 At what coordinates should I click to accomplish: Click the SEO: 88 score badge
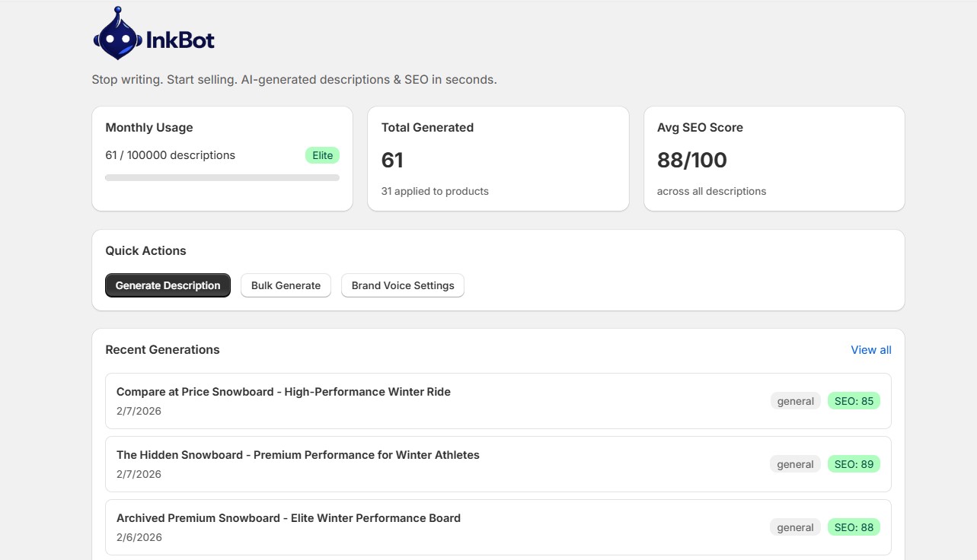854,527
